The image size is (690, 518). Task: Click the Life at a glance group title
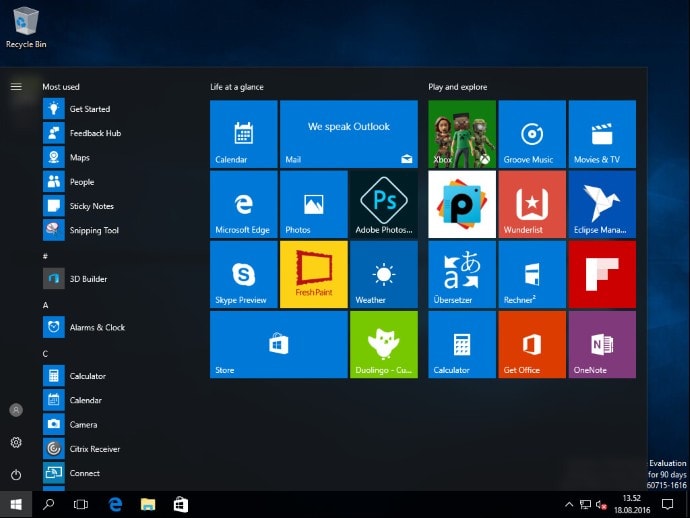tap(237, 87)
